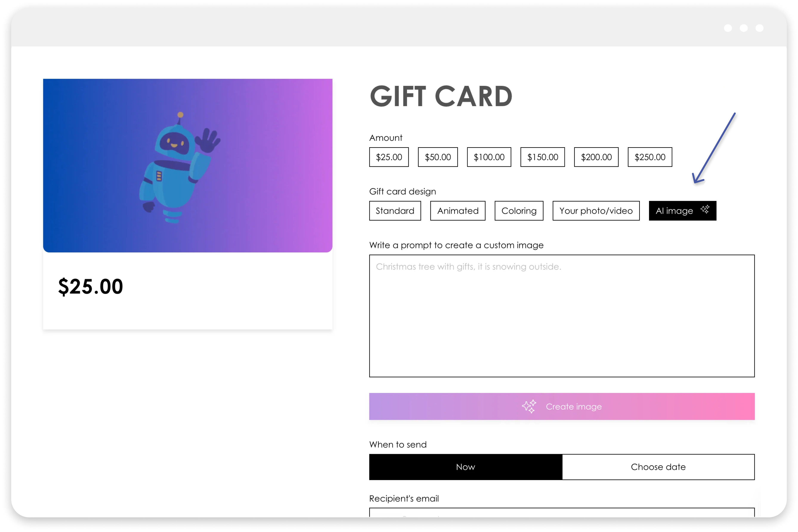
Task: Choose the $100.00 amount
Action: click(x=489, y=157)
